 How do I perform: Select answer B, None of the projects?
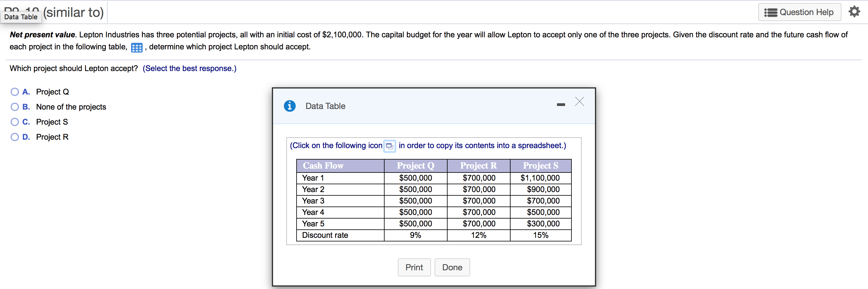click(x=14, y=107)
